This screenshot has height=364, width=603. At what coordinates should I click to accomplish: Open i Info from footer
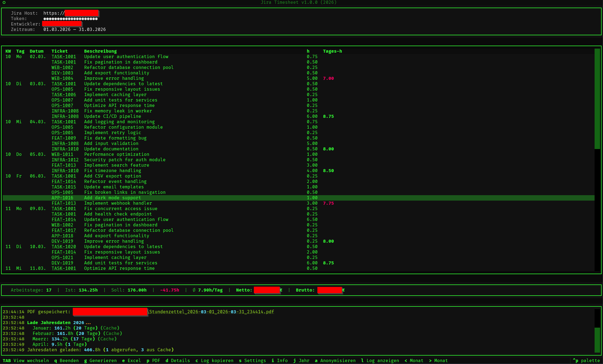(x=280, y=360)
